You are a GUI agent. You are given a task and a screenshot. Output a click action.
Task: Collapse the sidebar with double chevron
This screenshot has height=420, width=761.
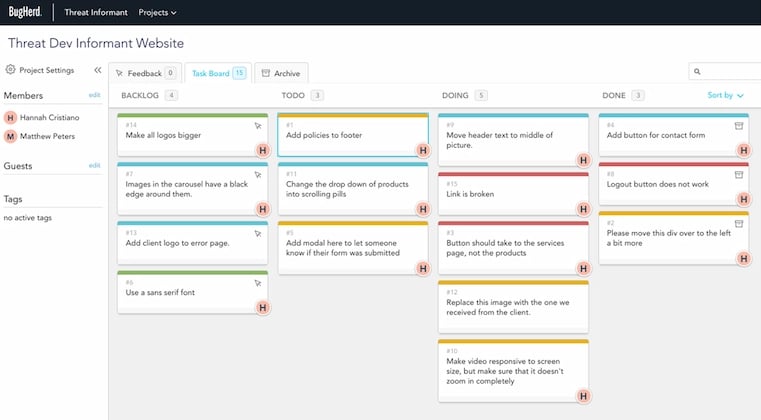[97, 70]
